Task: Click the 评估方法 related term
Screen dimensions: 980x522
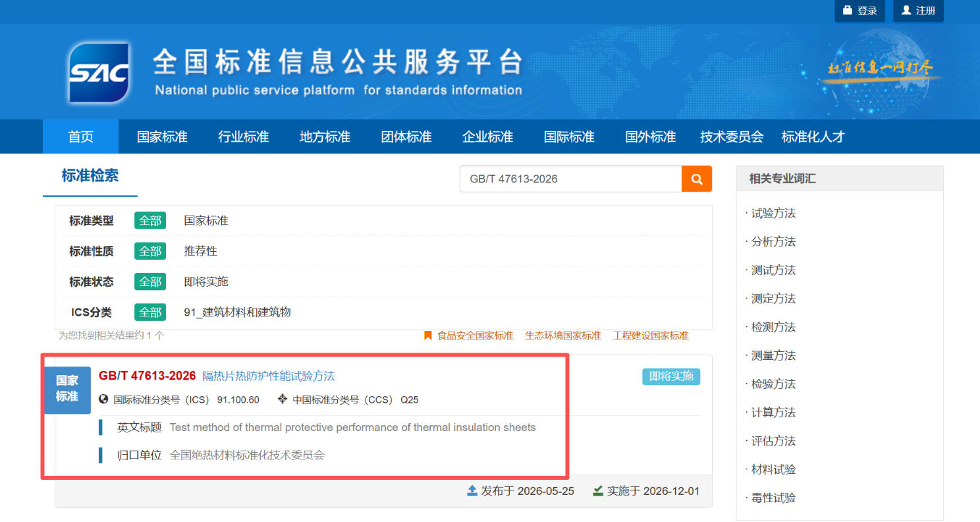Action: (773, 440)
